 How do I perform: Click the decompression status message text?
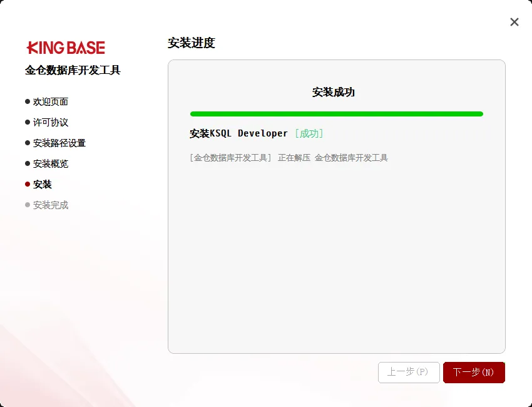pos(289,157)
